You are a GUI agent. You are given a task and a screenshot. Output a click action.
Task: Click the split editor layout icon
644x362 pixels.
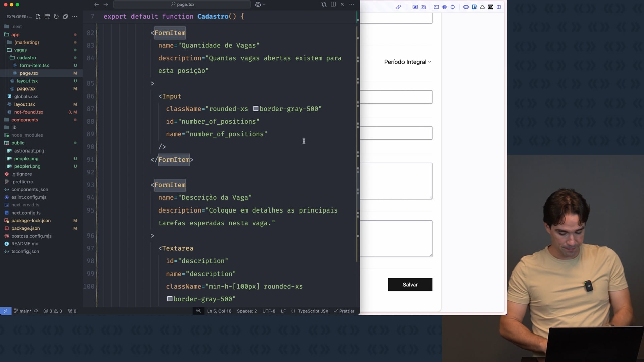pyautogui.click(x=333, y=4)
